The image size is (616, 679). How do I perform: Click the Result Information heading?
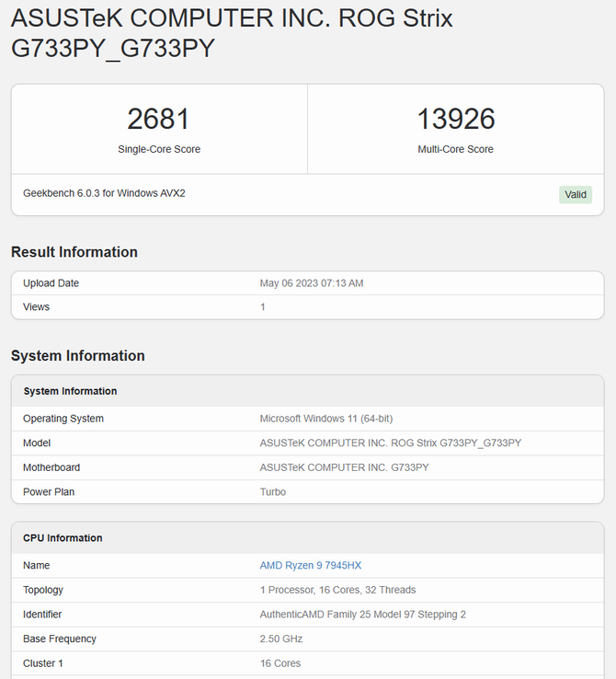click(x=74, y=252)
